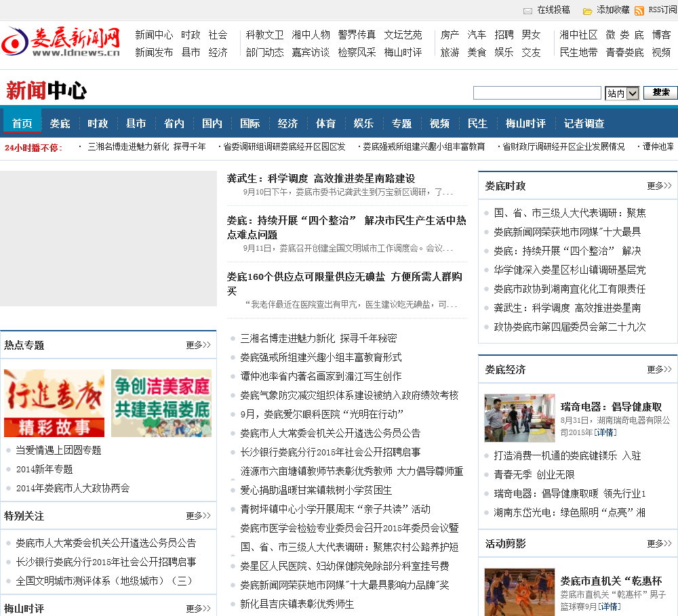Open 娄底市直机关乾惠杯 headline
Image resolution: width=678 pixels, height=616 pixels.
click(611, 581)
